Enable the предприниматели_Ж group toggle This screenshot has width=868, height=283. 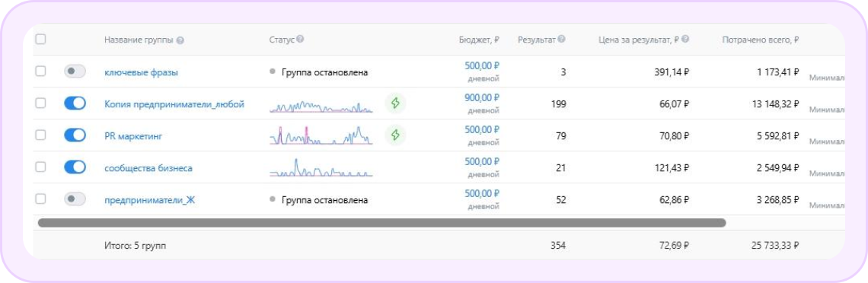tap(75, 199)
